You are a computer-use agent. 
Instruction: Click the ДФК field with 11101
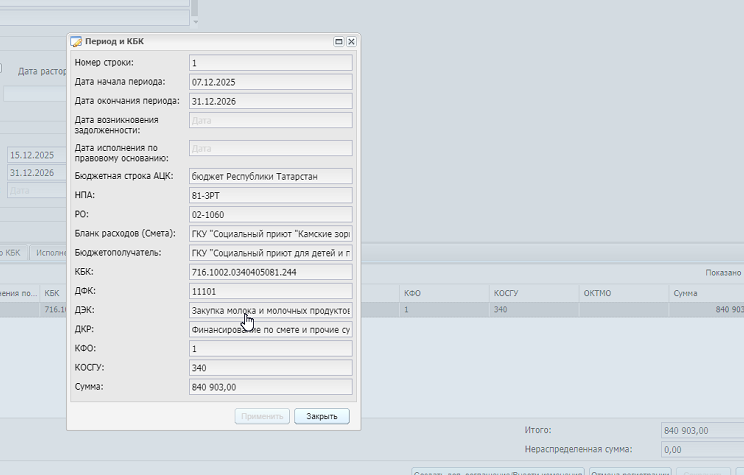(271, 291)
